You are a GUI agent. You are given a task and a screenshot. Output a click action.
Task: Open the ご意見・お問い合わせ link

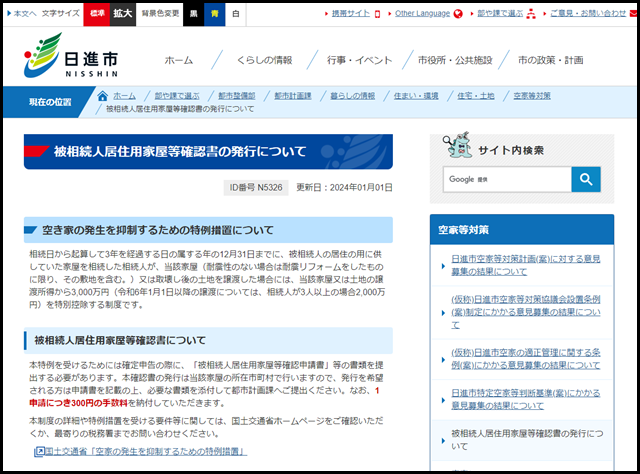pos(588,13)
